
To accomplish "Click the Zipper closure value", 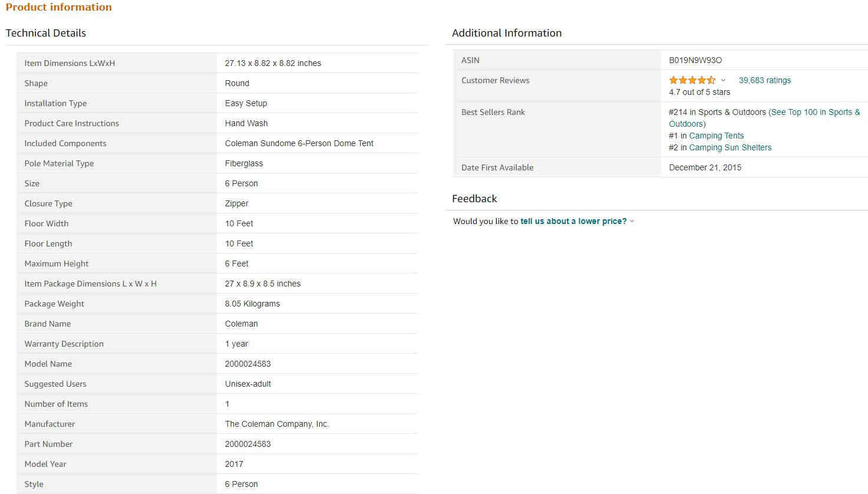I will pyautogui.click(x=236, y=203).
